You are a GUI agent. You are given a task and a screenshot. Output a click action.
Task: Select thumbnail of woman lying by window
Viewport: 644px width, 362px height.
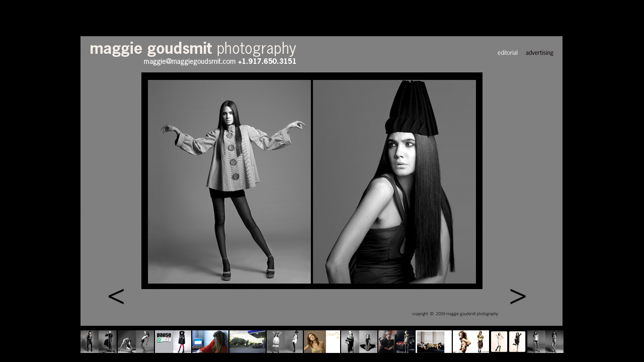click(x=434, y=342)
